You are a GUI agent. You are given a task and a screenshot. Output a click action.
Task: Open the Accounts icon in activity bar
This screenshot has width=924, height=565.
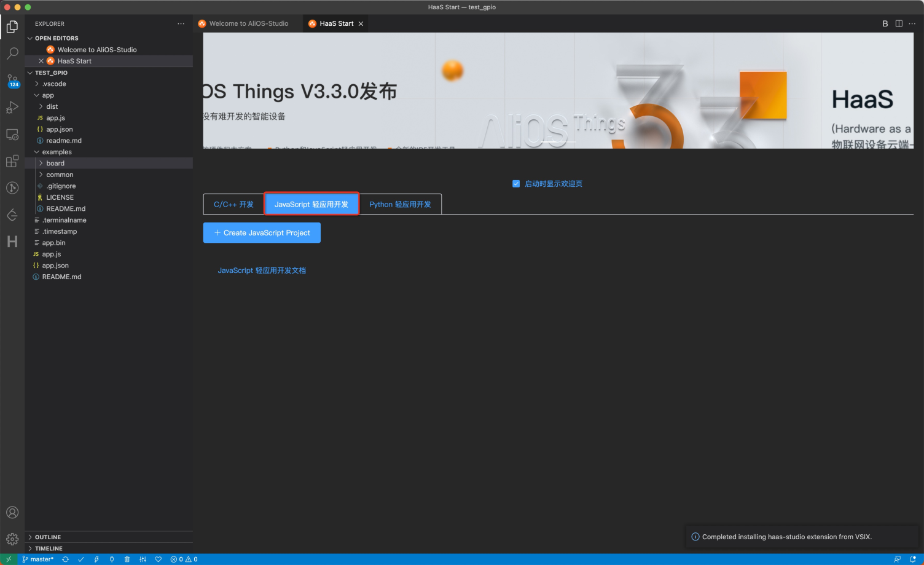(x=12, y=512)
